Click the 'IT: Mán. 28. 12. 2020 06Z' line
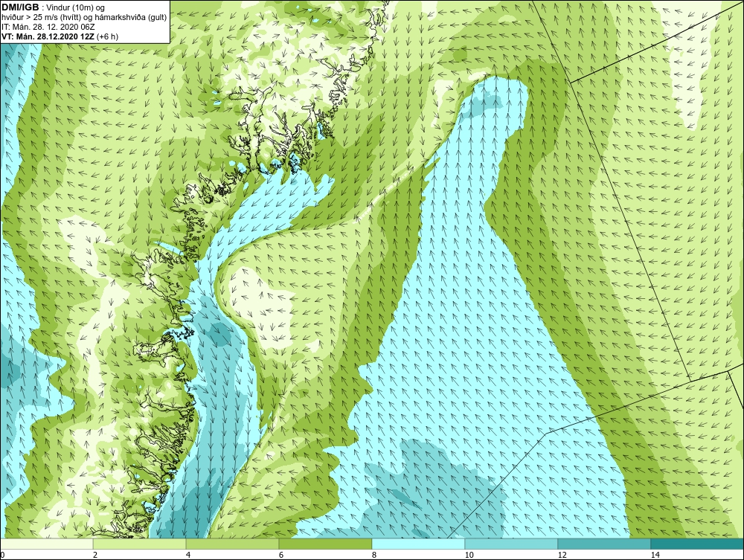744x560 pixels. pyautogui.click(x=48, y=27)
